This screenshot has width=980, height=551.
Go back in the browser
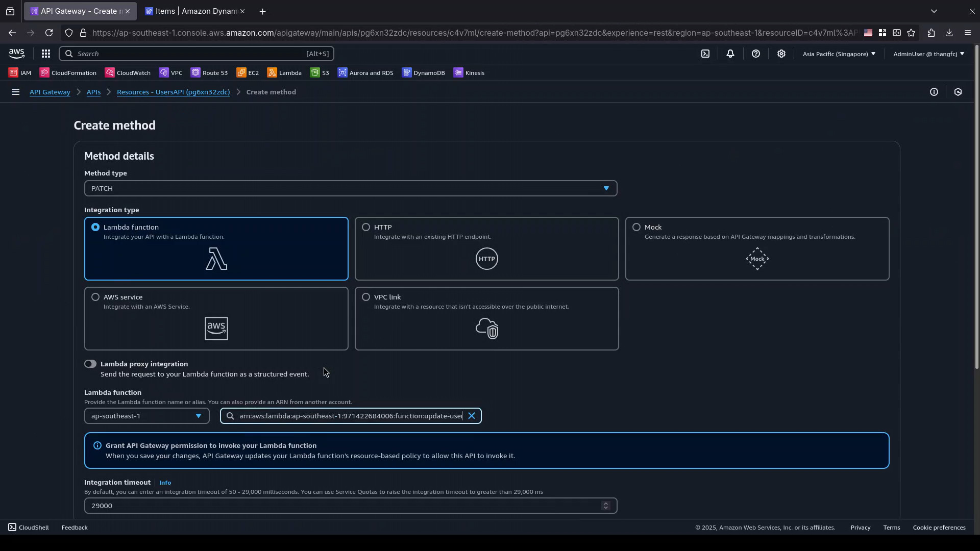pos(12,33)
